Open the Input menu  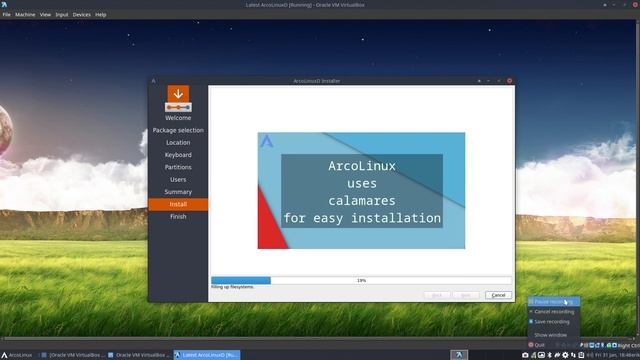(62, 15)
